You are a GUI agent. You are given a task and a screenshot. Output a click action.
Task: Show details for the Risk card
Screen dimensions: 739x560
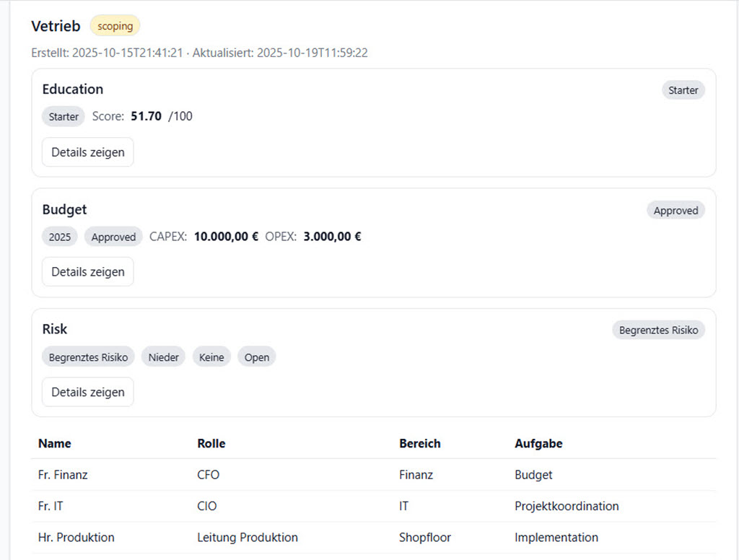(87, 392)
